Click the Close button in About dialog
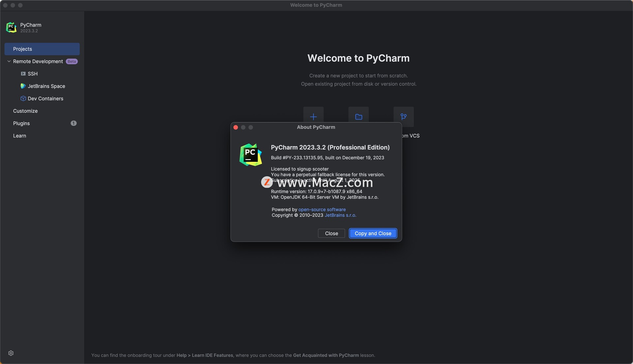The image size is (633, 364). tap(331, 233)
